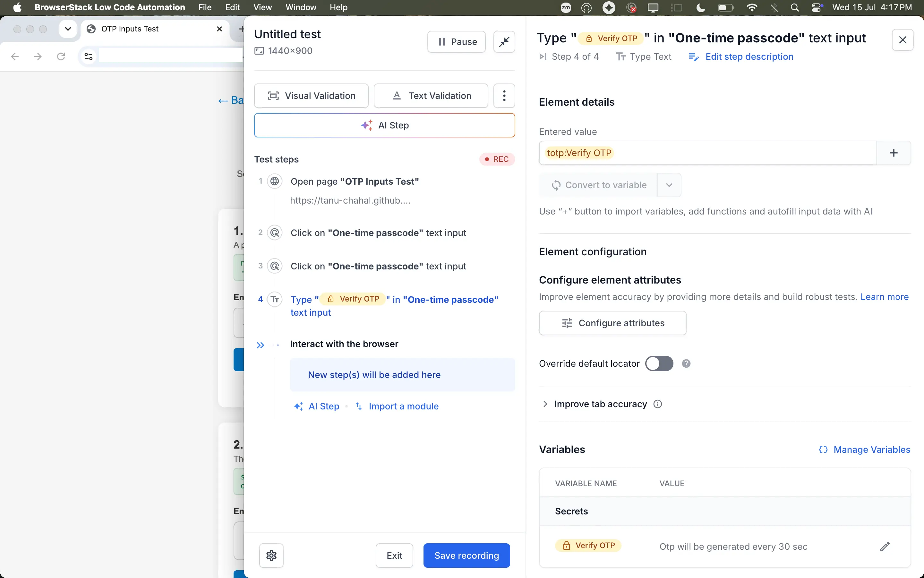Close the OTP Inputs Test browser tab
This screenshot has height=578, width=924.
pos(219,29)
